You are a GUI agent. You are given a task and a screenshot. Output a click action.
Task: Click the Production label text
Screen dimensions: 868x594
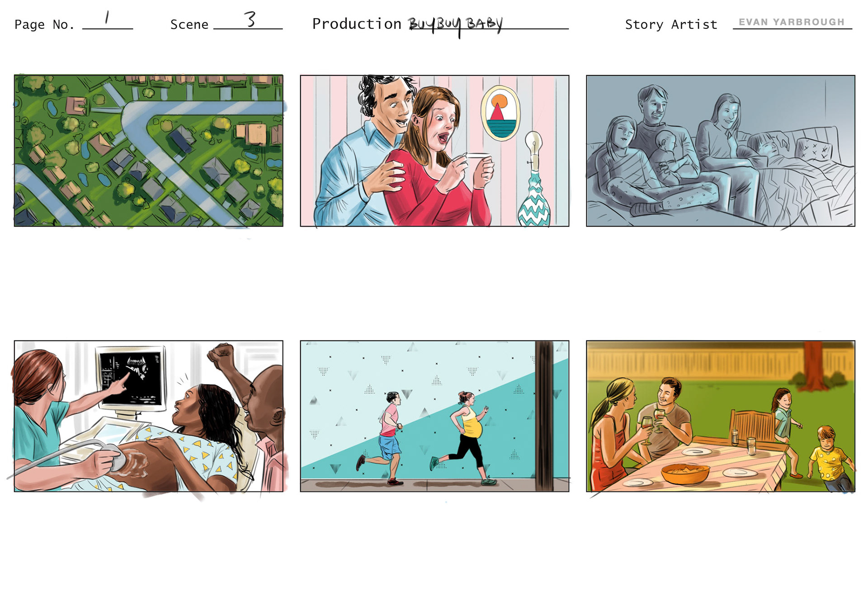click(x=357, y=24)
